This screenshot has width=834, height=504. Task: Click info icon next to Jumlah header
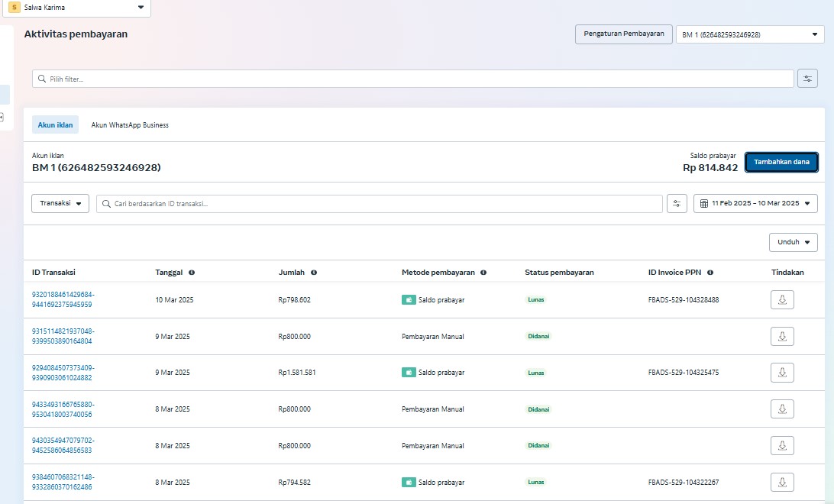click(x=314, y=273)
